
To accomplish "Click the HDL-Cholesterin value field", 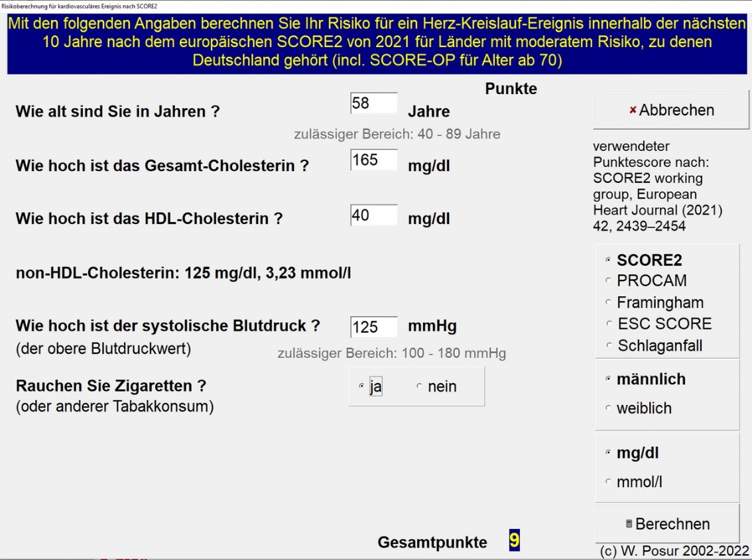I will (x=373, y=215).
